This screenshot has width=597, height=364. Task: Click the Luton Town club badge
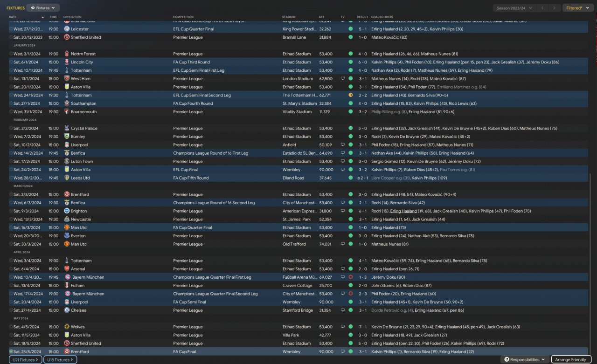click(67, 161)
